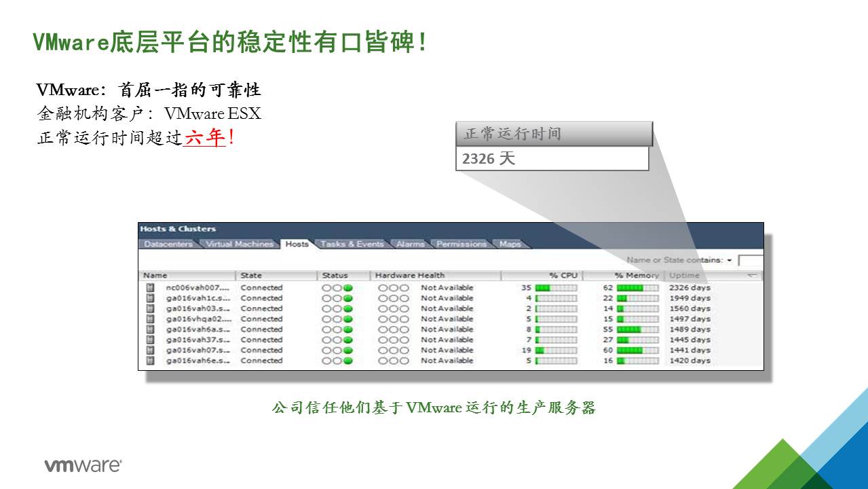This screenshot has width=868, height=489.
Task: Click the filter search input field
Action: (751, 261)
